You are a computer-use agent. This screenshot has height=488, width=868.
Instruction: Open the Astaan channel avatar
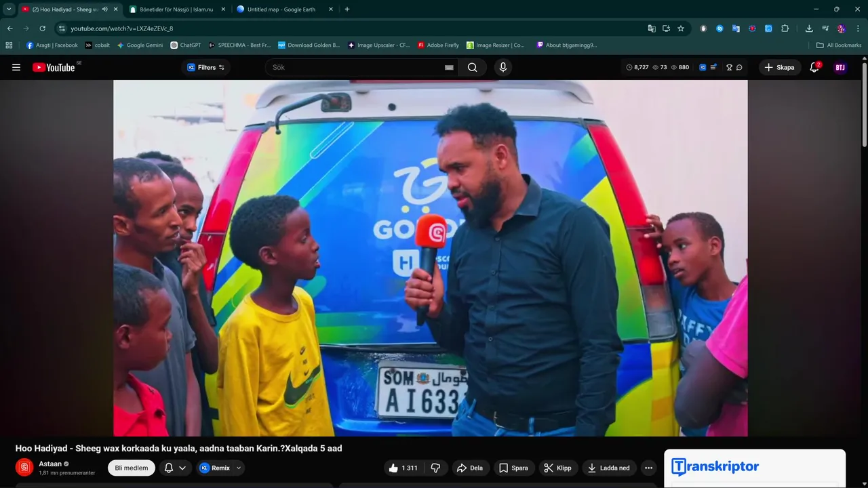tap(24, 468)
